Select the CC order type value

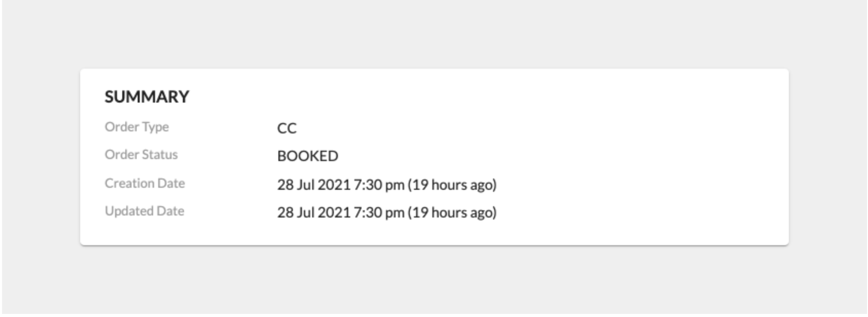(x=287, y=128)
